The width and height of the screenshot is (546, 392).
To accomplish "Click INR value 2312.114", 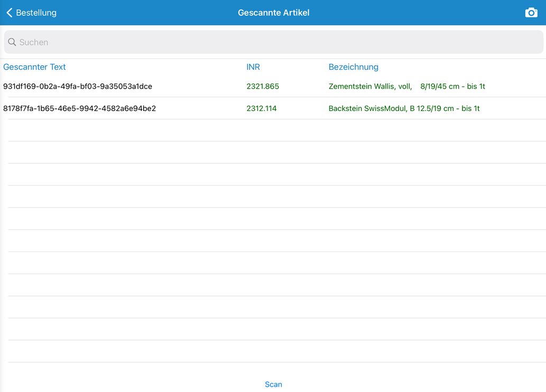I will [x=262, y=108].
